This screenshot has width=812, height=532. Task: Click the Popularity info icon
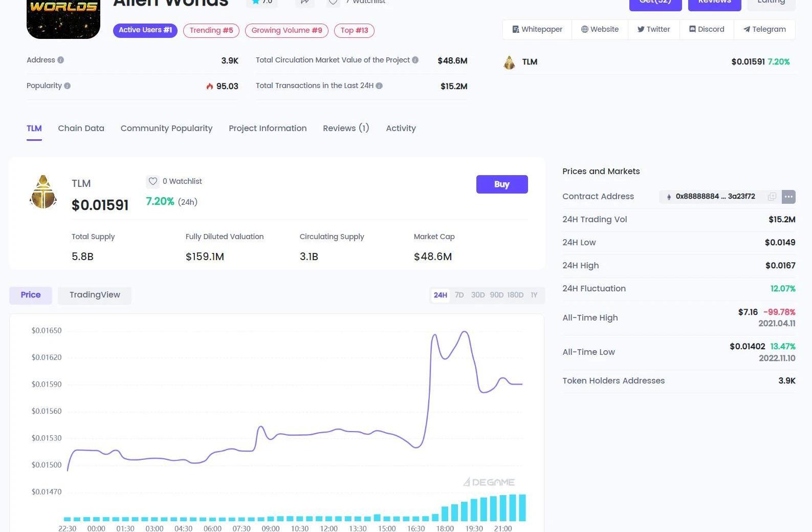[x=67, y=86]
